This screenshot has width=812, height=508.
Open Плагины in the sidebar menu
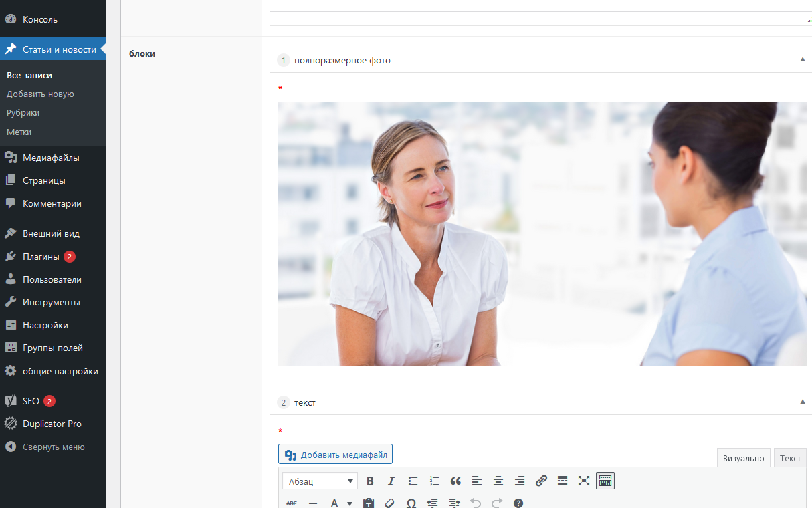[x=41, y=257]
